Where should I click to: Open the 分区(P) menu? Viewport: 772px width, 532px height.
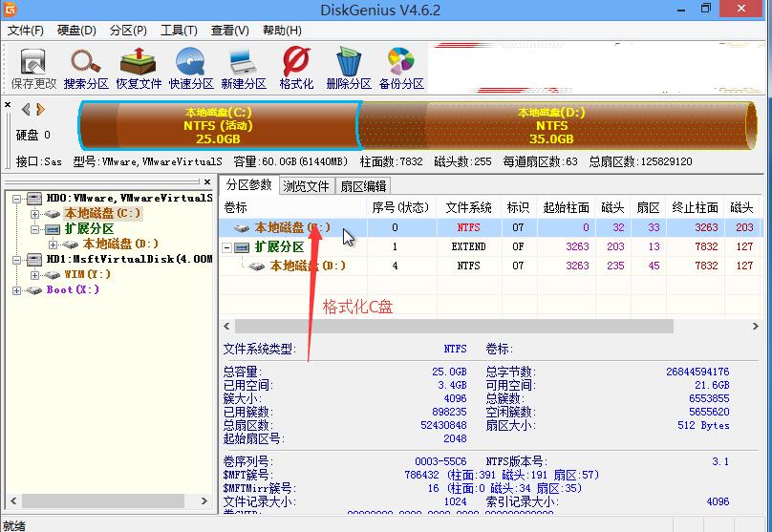128,31
